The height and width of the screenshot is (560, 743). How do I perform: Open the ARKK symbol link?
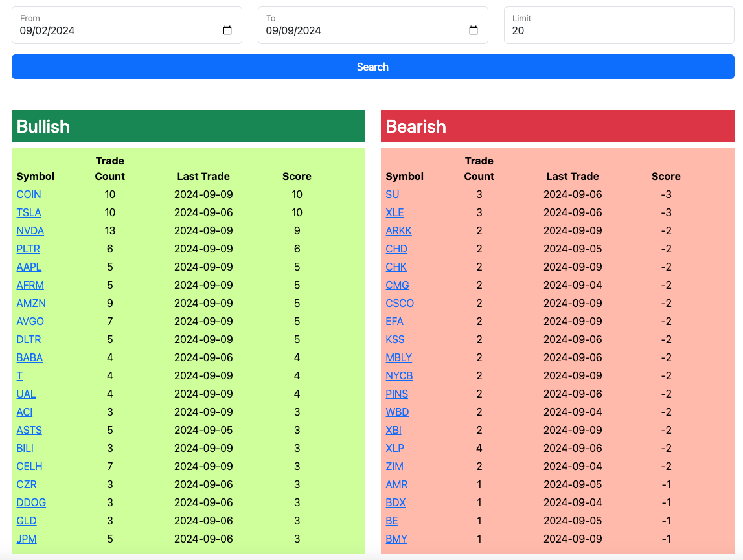pos(399,230)
